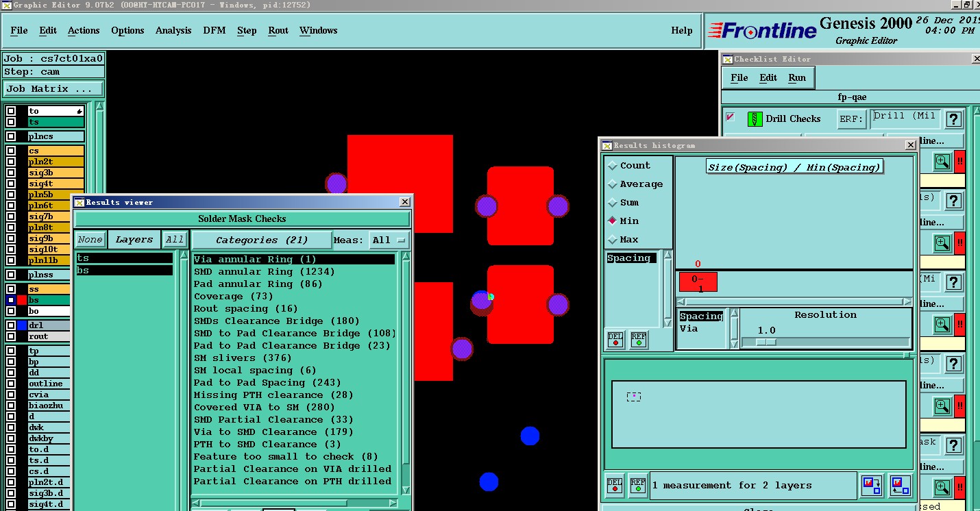Open the DFM menu
The height and width of the screenshot is (511, 980).
pyautogui.click(x=214, y=30)
